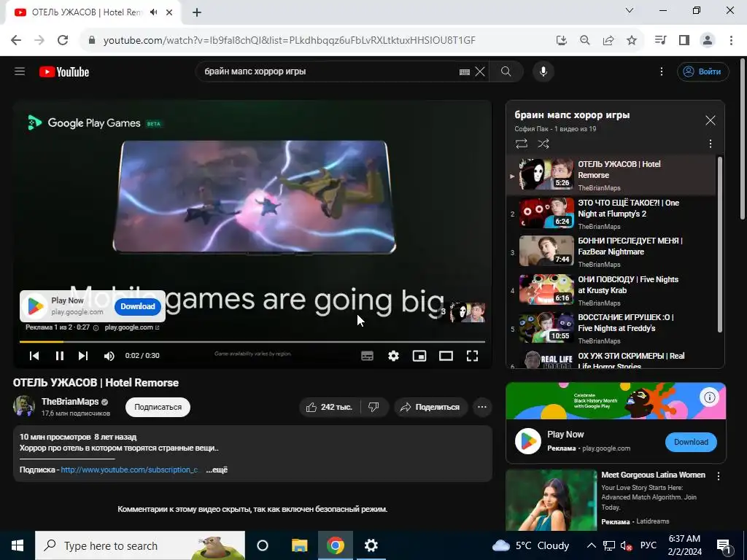
Task: Open TheBrianMaps channel name link
Action: coord(70,402)
